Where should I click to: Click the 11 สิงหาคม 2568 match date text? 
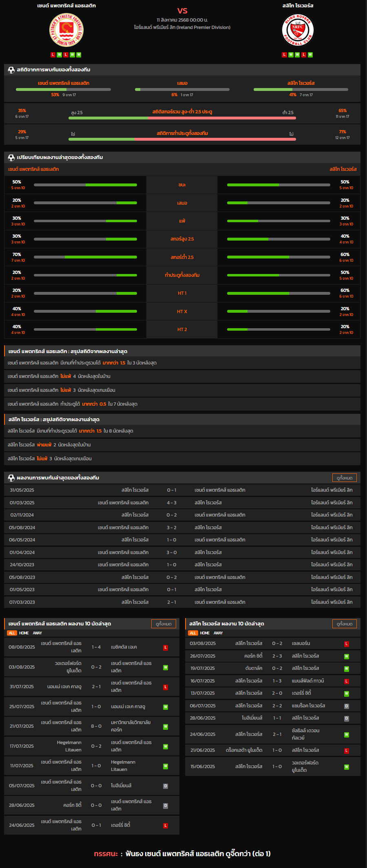pyautogui.click(x=182, y=20)
